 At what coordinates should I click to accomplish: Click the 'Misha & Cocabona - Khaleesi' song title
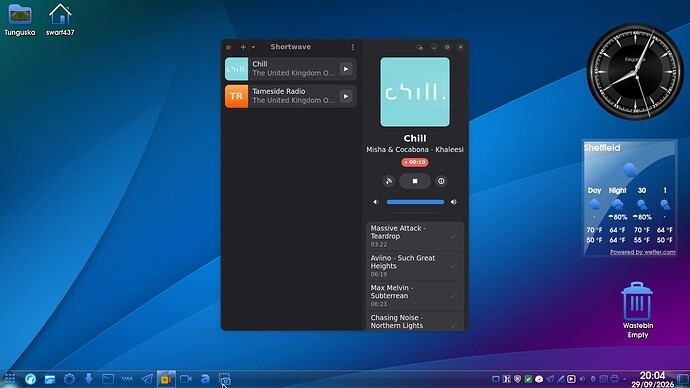(x=415, y=150)
